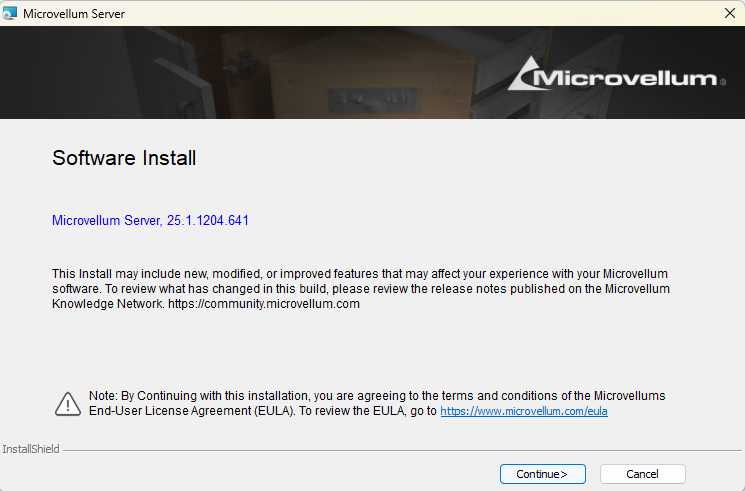Click the separator line beside InstallShield
This screenshot has width=745, height=491.
400,450
